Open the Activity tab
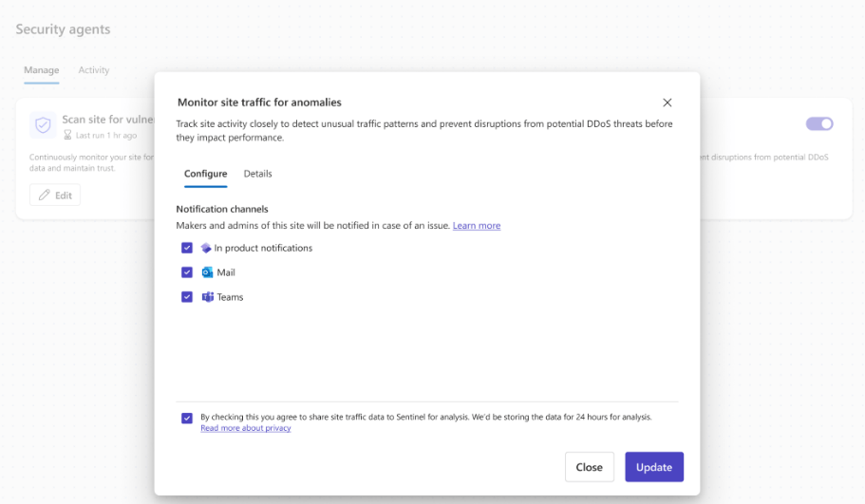Screen dimensions: 865x504 (93, 70)
